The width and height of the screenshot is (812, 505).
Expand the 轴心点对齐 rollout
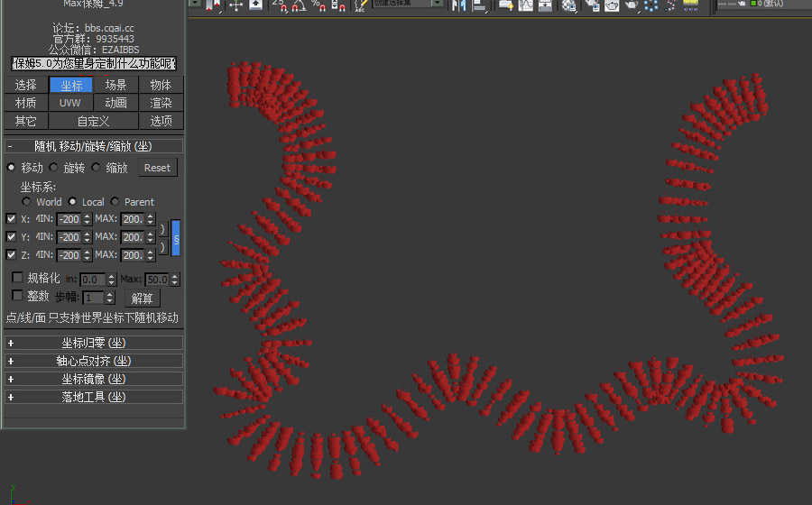click(94, 361)
